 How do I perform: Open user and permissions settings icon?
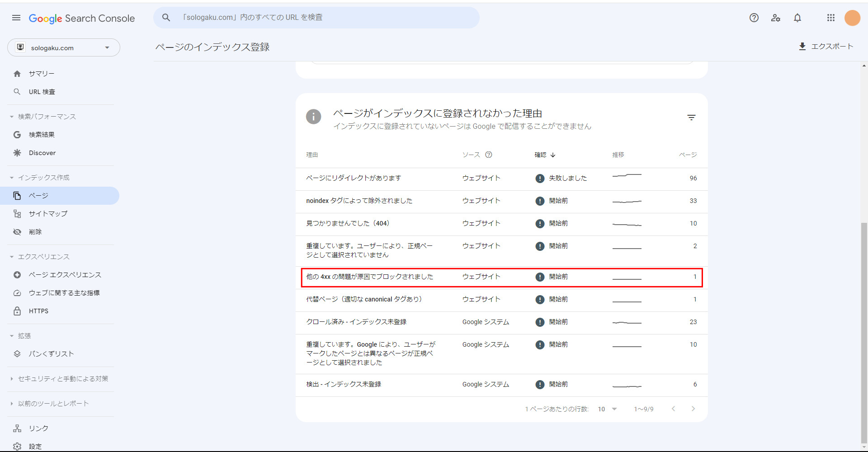(775, 18)
